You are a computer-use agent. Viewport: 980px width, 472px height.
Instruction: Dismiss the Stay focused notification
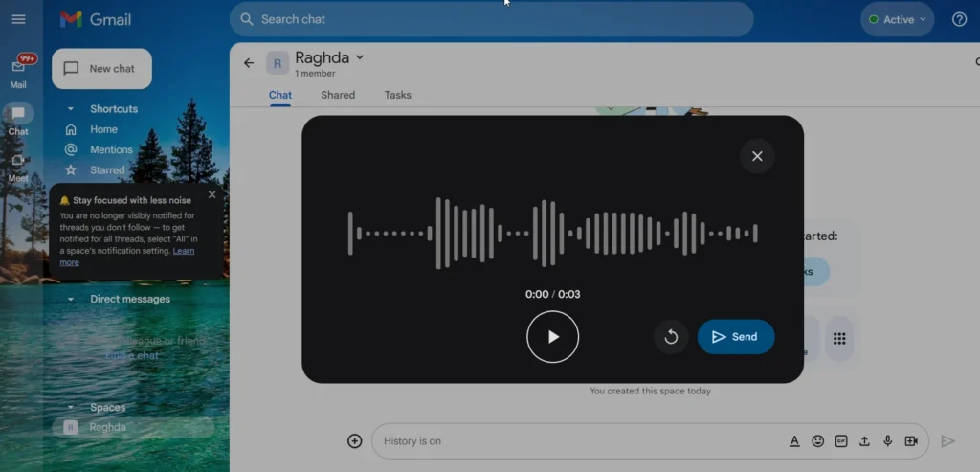(212, 195)
